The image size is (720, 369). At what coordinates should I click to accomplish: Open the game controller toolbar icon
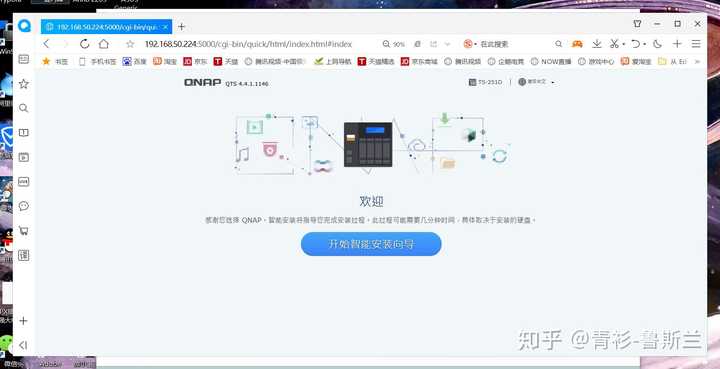tap(577, 44)
